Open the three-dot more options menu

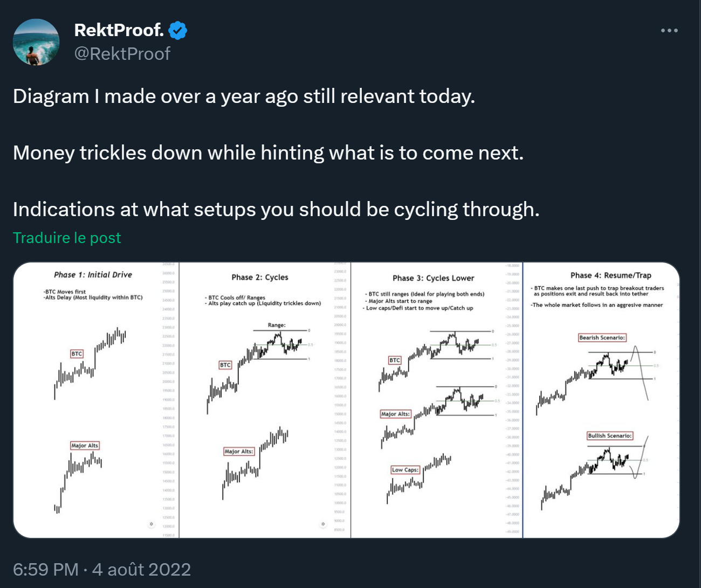pyautogui.click(x=669, y=30)
